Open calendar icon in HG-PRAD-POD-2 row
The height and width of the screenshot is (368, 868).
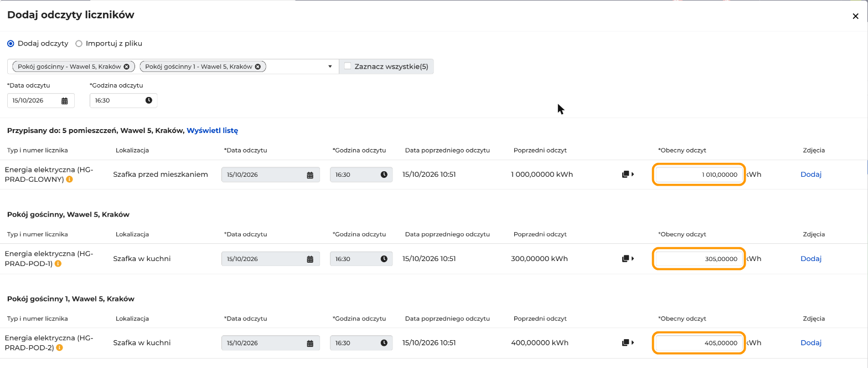click(310, 344)
